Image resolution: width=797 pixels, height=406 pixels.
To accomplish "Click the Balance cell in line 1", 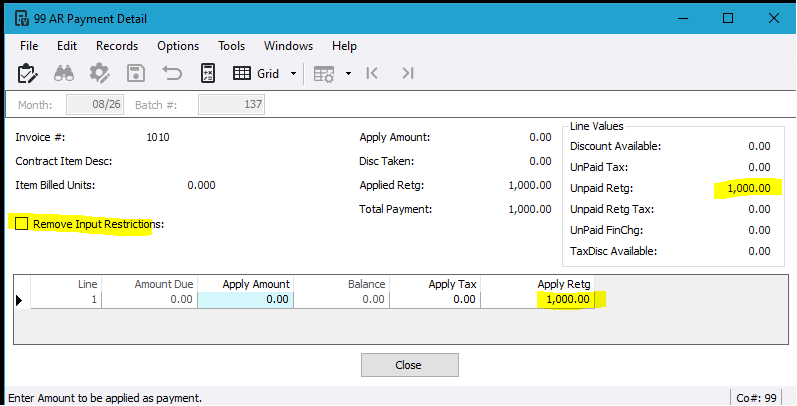I will tap(341, 299).
